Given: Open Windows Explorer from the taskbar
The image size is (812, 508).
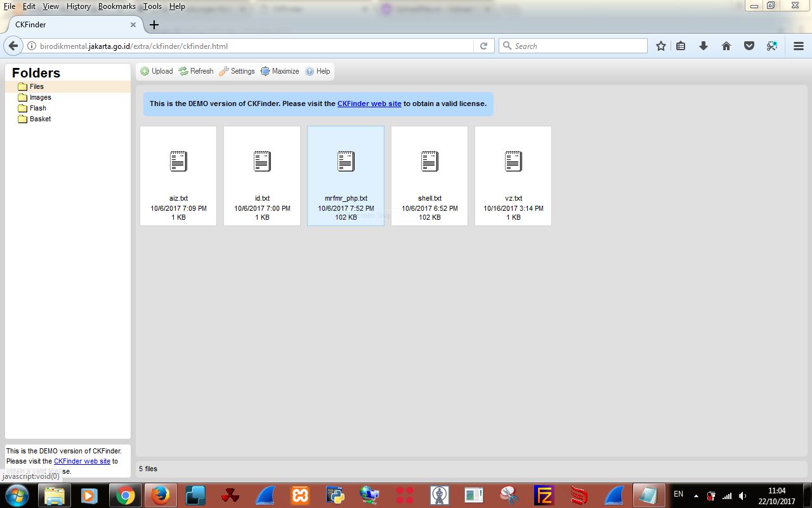Looking at the screenshot, I should (55, 495).
